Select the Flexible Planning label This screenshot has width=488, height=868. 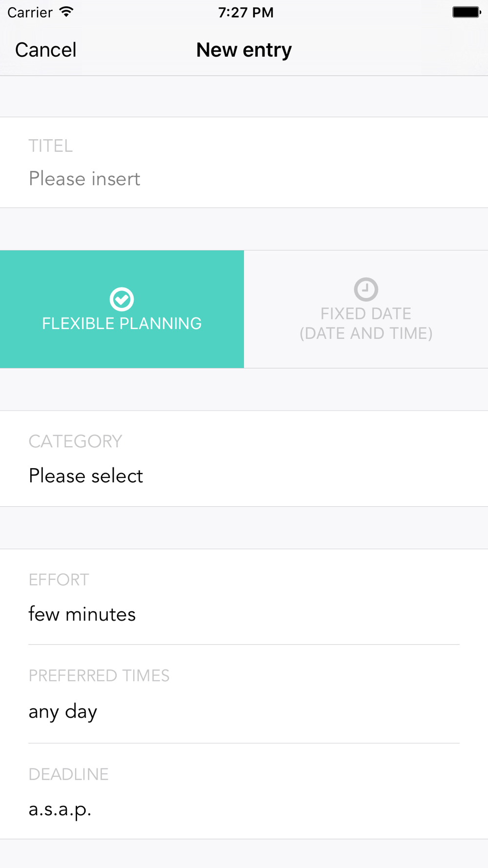pyautogui.click(x=122, y=323)
